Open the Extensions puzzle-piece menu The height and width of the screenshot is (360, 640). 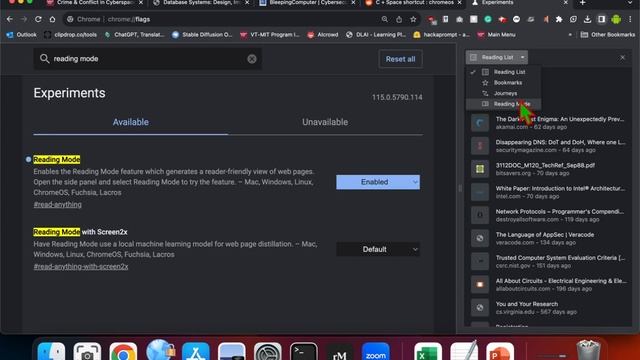(x=559, y=19)
